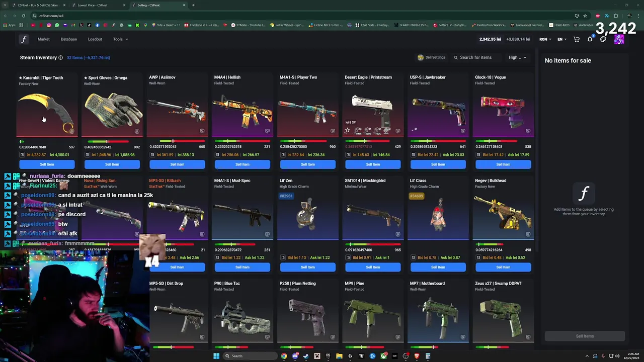This screenshot has width=644, height=362.
Task: Open the Database page
Action: (x=69, y=39)
